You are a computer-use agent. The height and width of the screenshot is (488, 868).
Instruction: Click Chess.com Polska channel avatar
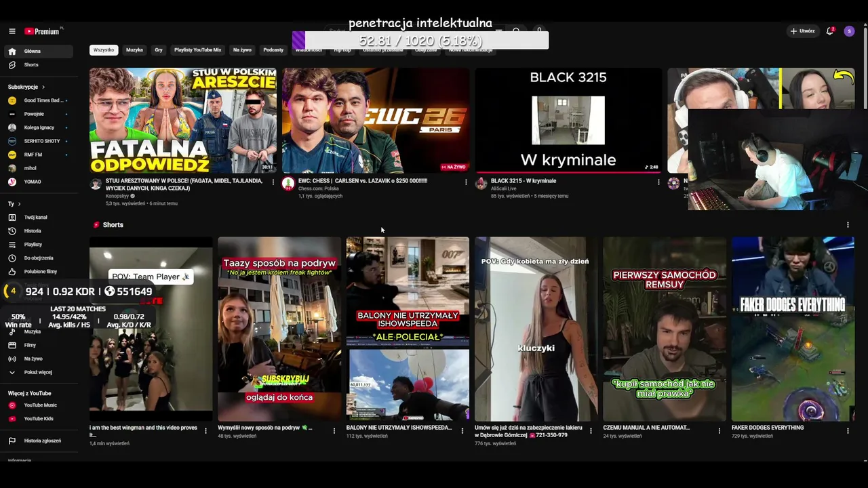(288, 184)
